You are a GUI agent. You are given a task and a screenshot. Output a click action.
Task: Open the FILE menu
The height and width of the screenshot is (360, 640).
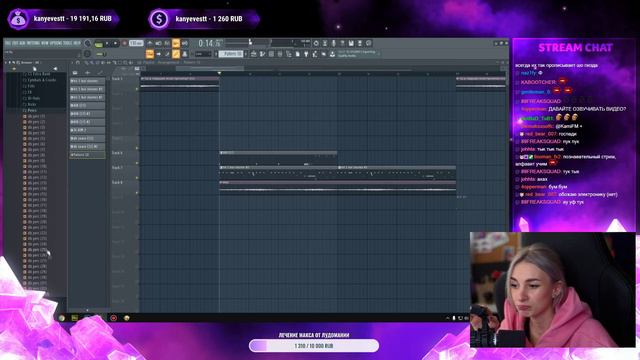(x=8, y=43)
